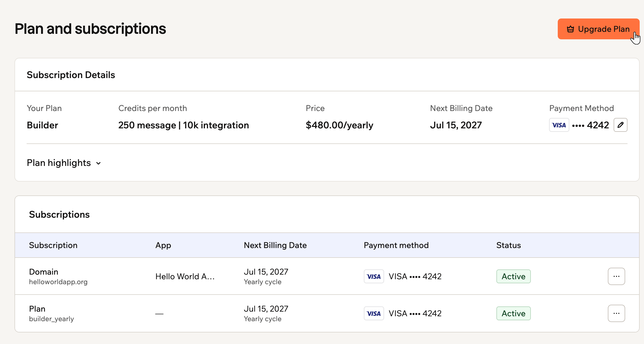Click the Jul 15, 2027 date in the Domain row
This screenshot has width=644, height=344.
(266, 272)
